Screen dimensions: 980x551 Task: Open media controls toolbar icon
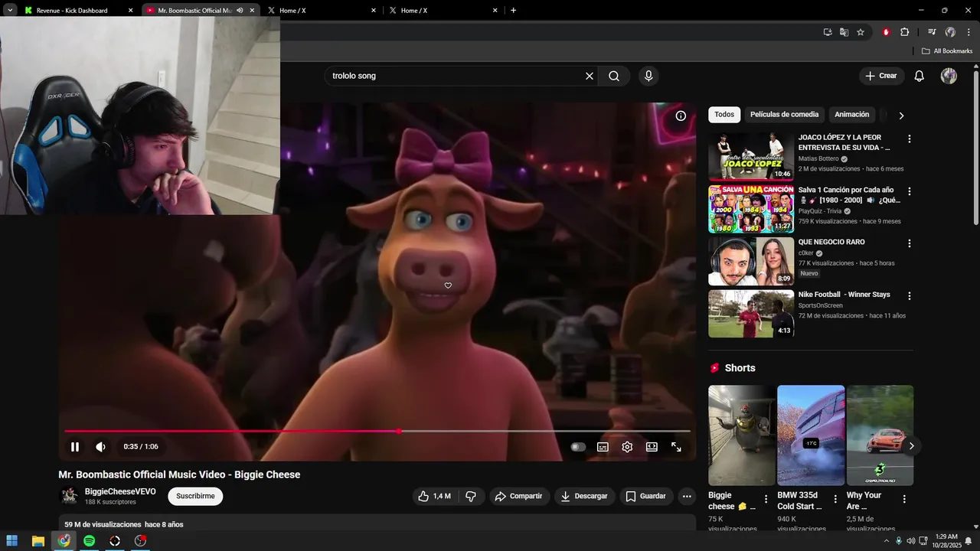[x=931, y=32]
